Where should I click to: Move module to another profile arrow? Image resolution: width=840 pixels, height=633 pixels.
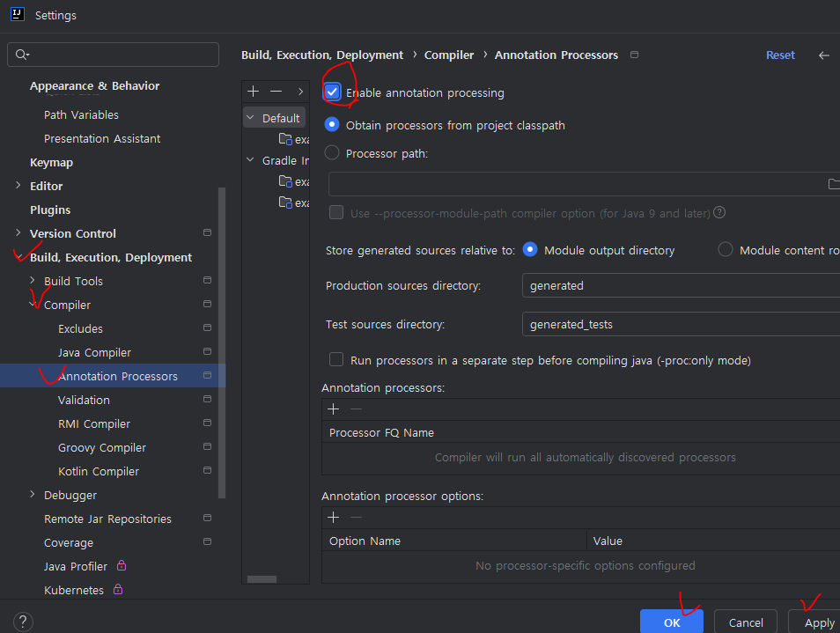coord(300,92)
